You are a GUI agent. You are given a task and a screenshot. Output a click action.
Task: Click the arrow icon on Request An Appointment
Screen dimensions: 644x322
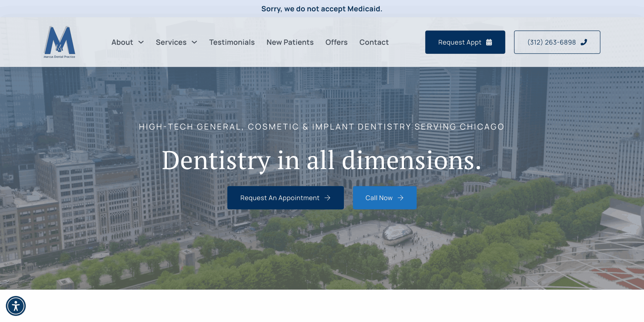point(328,198)
